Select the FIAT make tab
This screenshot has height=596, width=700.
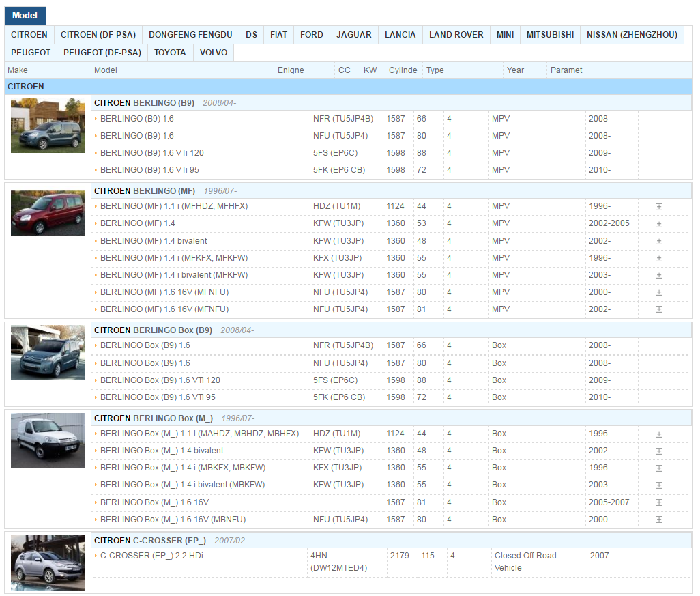tap(278, 35)
